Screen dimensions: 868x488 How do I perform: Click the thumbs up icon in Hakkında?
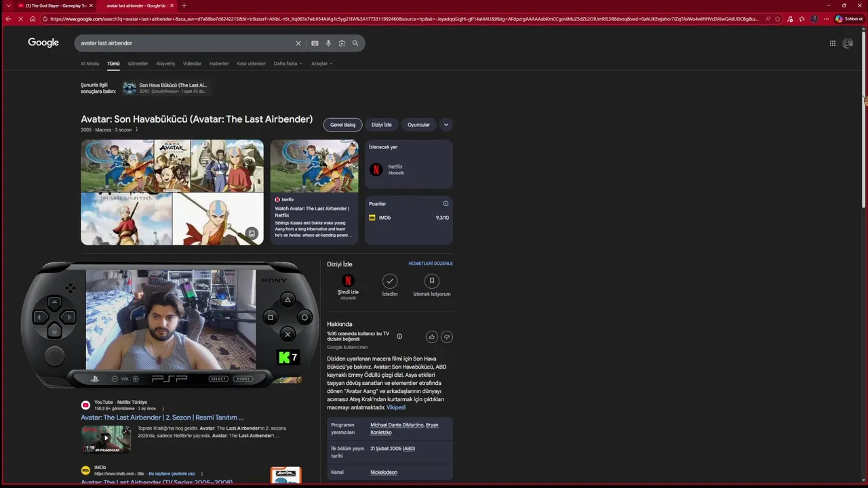coord(432,337)
